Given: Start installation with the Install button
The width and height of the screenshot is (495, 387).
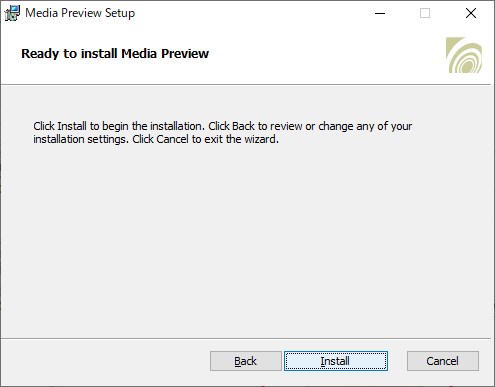Looking at the screenshot, I should [x=336, y=361].
